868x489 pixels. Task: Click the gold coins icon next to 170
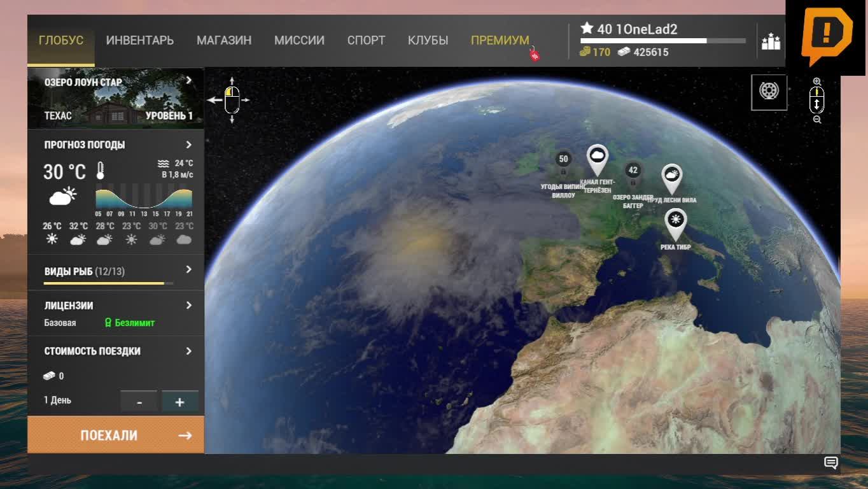click(x=585, y=52)
